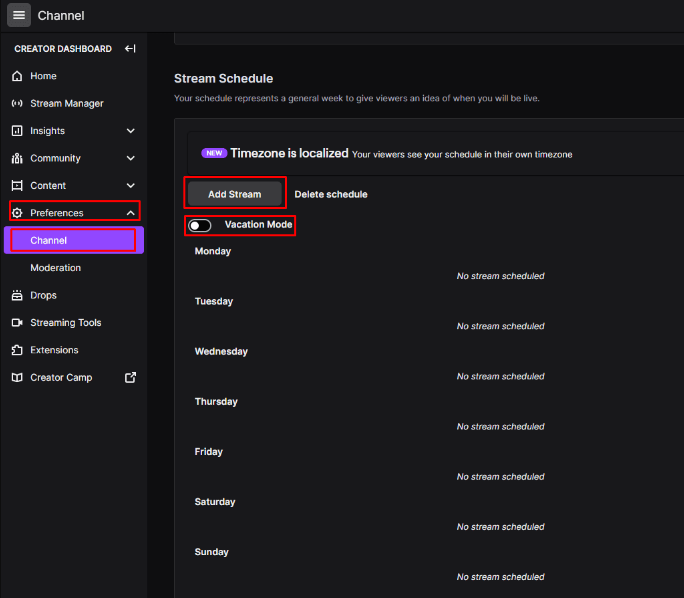Screen dimensions: 684x598
Task: Click Friday's No stream scheduled text
Action: pos(501,477)
